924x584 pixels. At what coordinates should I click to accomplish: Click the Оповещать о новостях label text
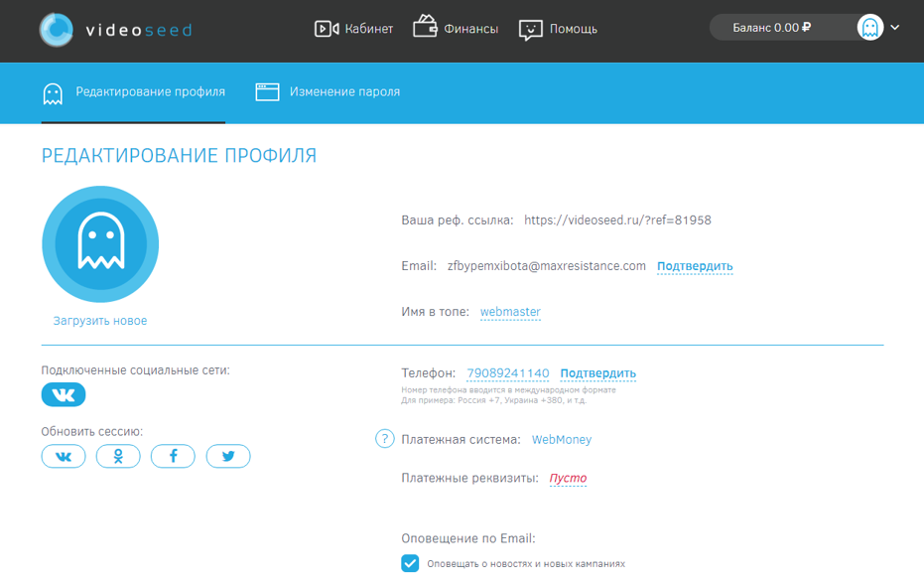(526, 564)
